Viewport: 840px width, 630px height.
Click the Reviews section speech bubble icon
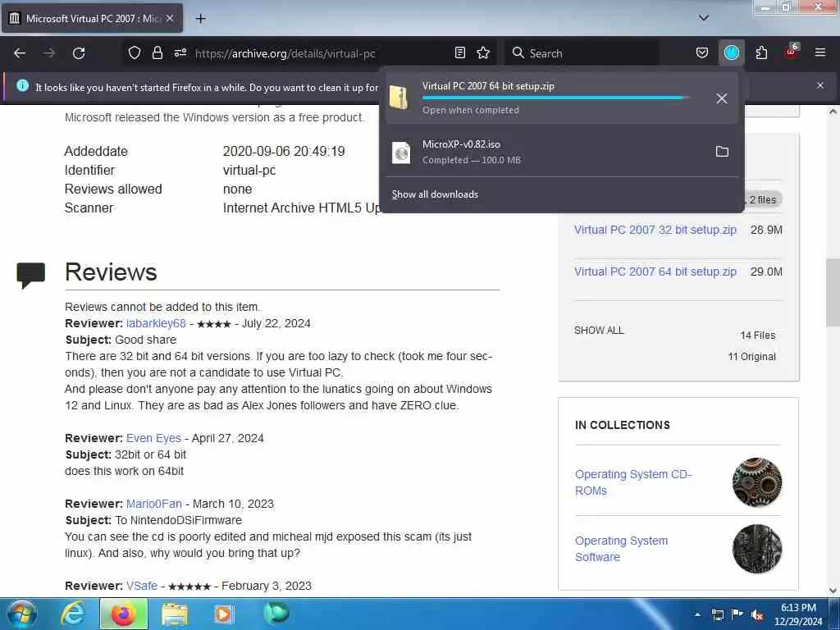[30, 275]
